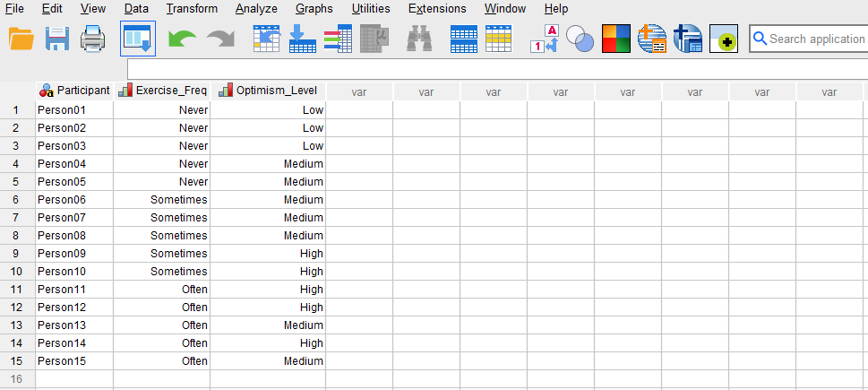Viewport: 868px width, 390px height.
Task: Click the binoculars Find icon
Action: (419, 39)
